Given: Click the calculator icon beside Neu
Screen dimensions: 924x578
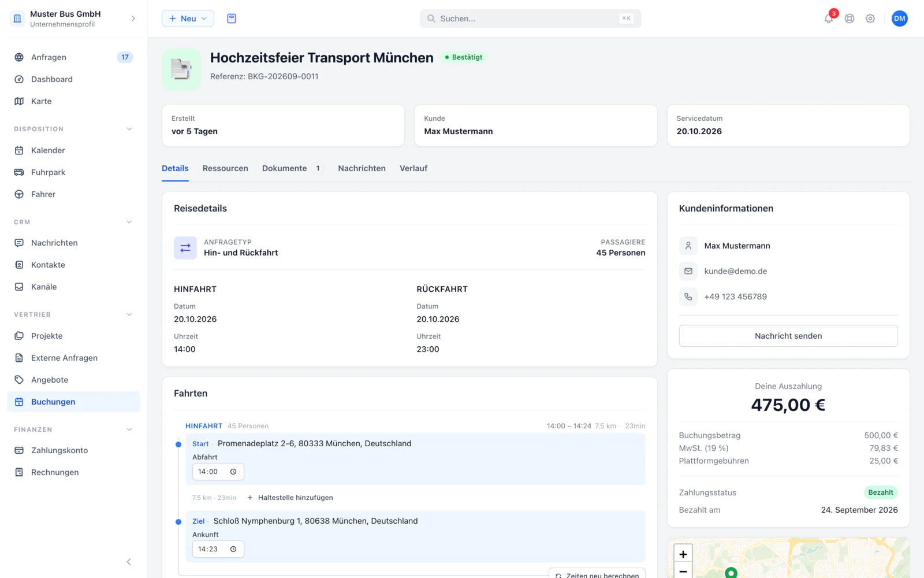Looking at the screenshot, I should tap(232, 18).
